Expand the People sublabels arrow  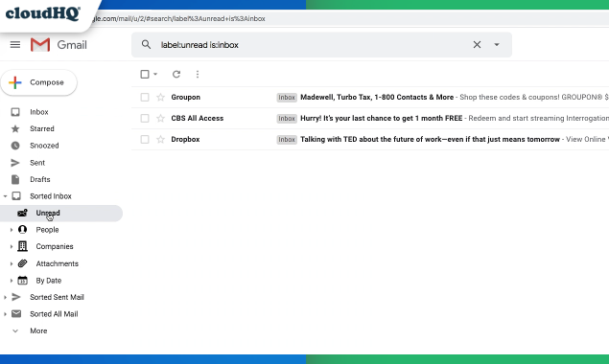coord(12,230)
